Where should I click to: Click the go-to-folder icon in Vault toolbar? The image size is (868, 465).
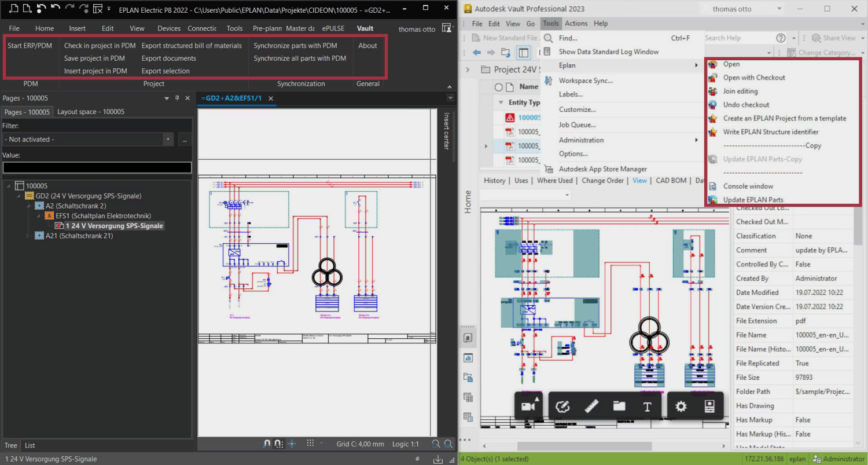[x=506, y=53]
